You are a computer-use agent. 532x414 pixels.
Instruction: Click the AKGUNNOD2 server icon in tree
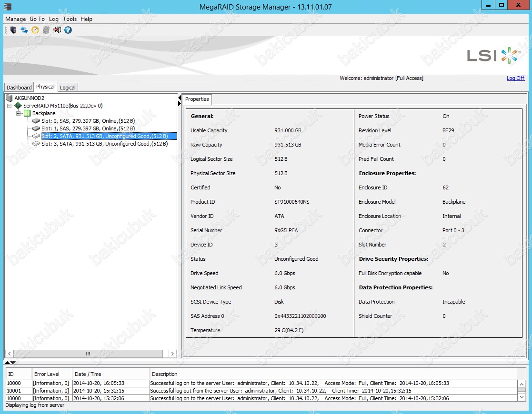point(10,98)
